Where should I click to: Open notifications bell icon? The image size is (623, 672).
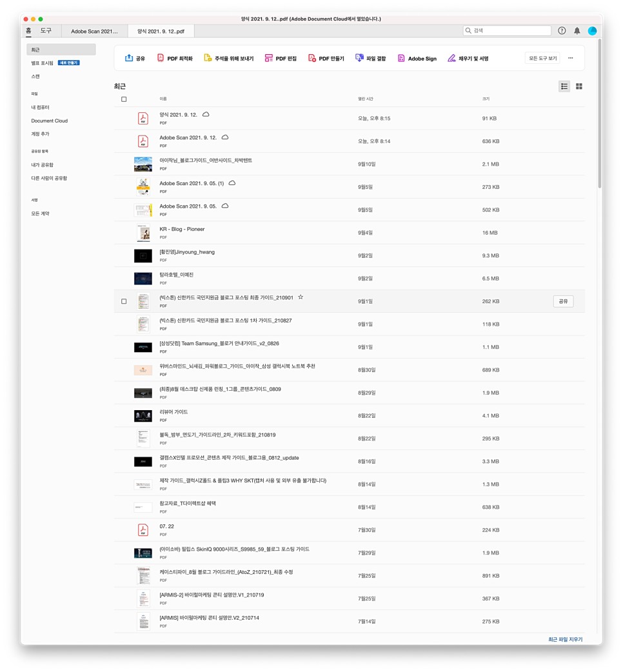pos(577,30)
